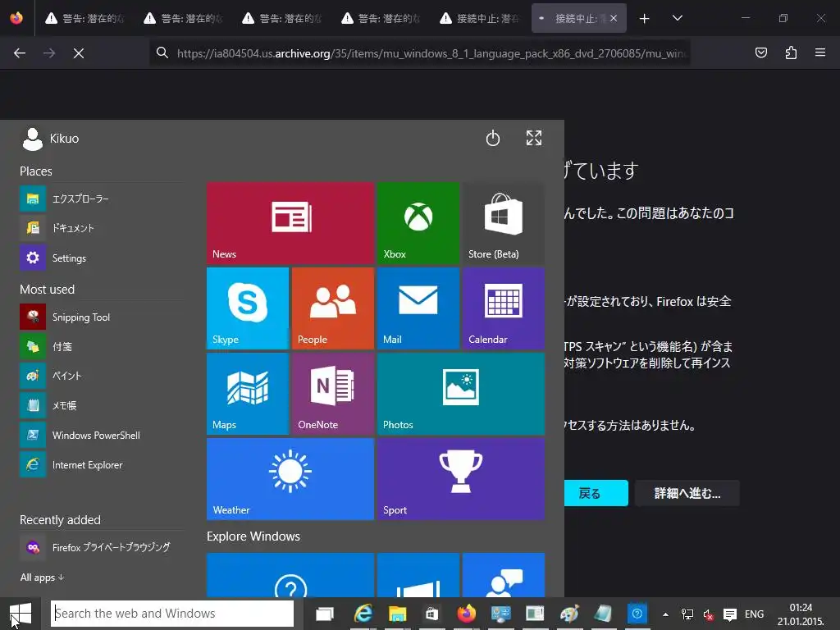This screenshot has height=630, width=840.
Task: Open the Calendar tile
Action: pyautogui.click(x=503, y=308)
